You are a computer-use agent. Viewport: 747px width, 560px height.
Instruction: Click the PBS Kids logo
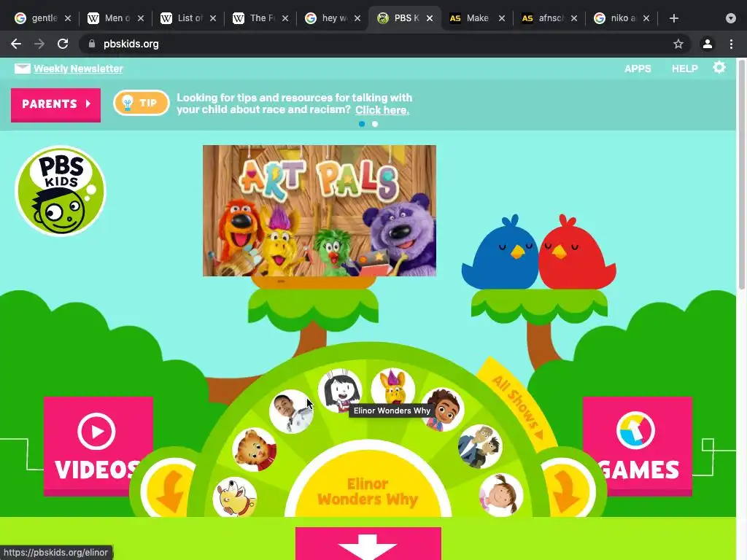[x=61, y=190]
